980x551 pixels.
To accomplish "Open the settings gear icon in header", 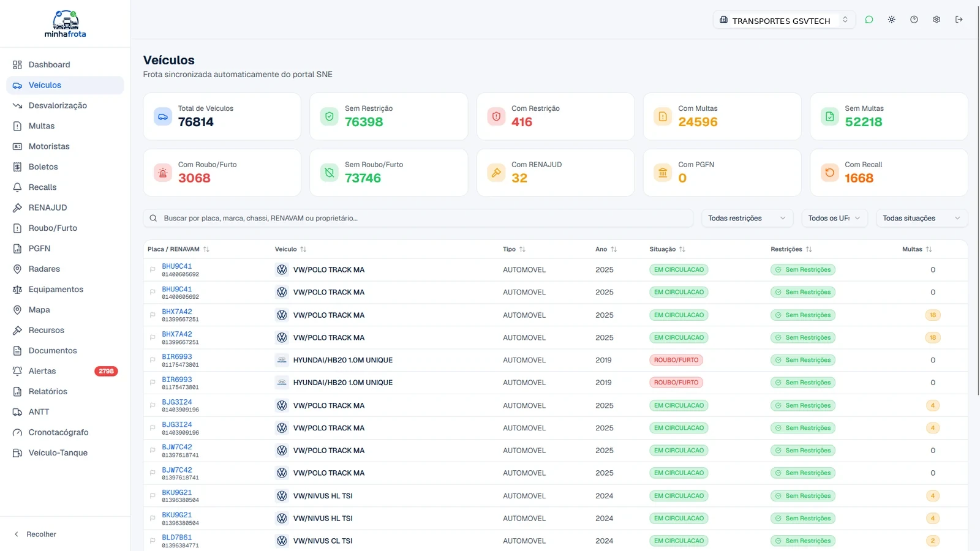I will click(937, 20).
